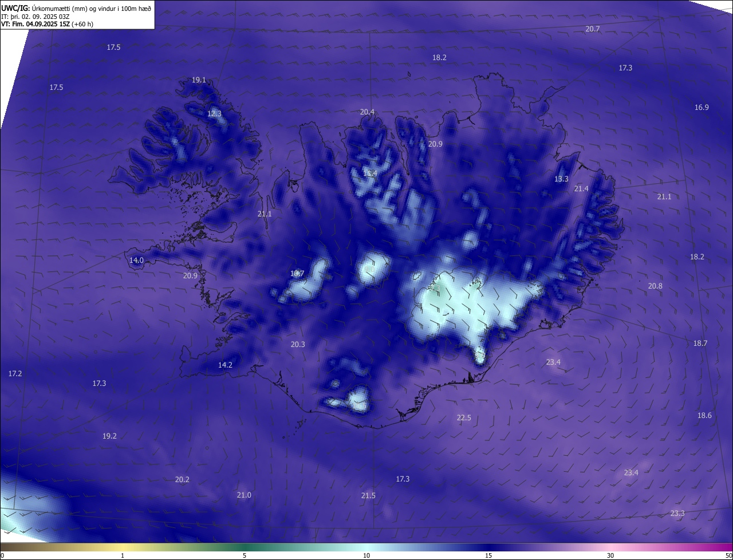Click the 21.5 value label
This screenshot has width=733, height=560.
tap(368, 495)
